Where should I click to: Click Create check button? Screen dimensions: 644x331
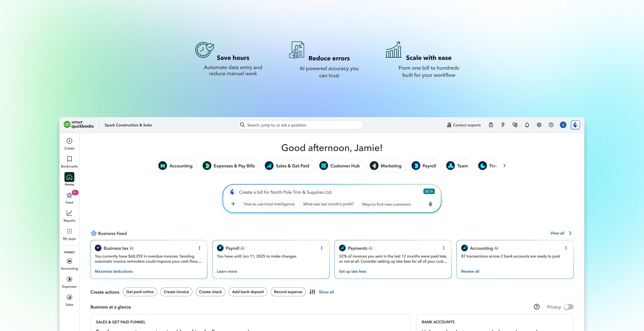tap(210, 292)
